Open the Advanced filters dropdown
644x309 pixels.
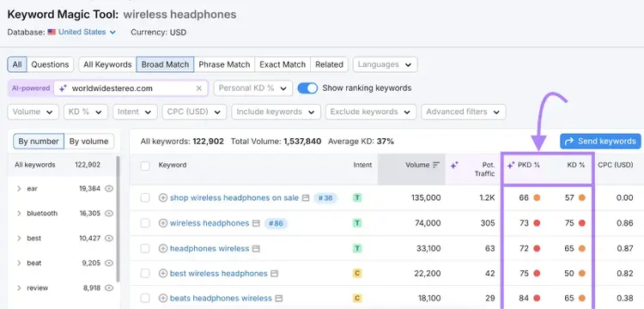coord(464,112)
